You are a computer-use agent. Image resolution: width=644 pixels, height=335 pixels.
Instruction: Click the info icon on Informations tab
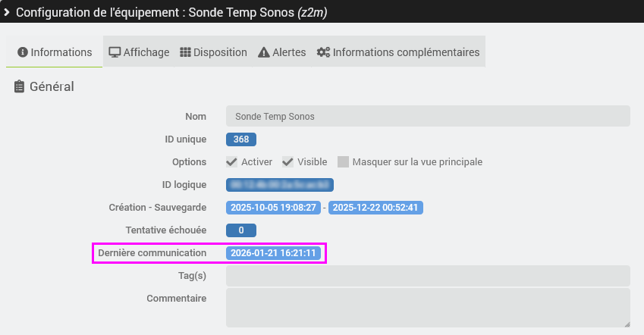[x=23, y=52]
